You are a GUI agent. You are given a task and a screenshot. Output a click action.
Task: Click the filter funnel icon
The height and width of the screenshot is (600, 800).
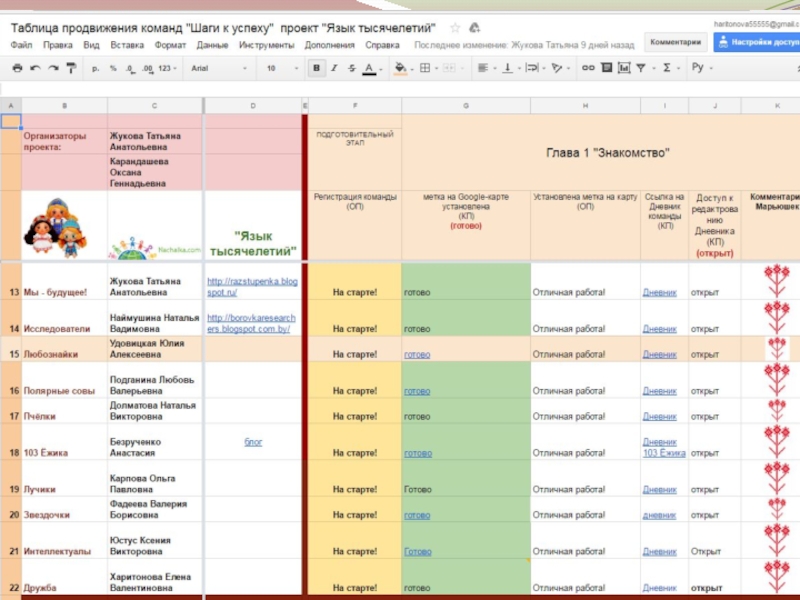(642, 68)
